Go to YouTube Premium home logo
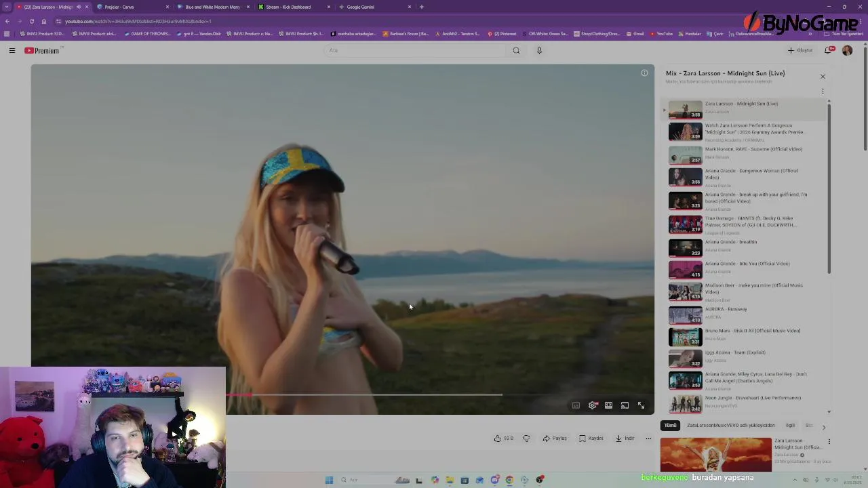868x488 pixels. [42, 50]
